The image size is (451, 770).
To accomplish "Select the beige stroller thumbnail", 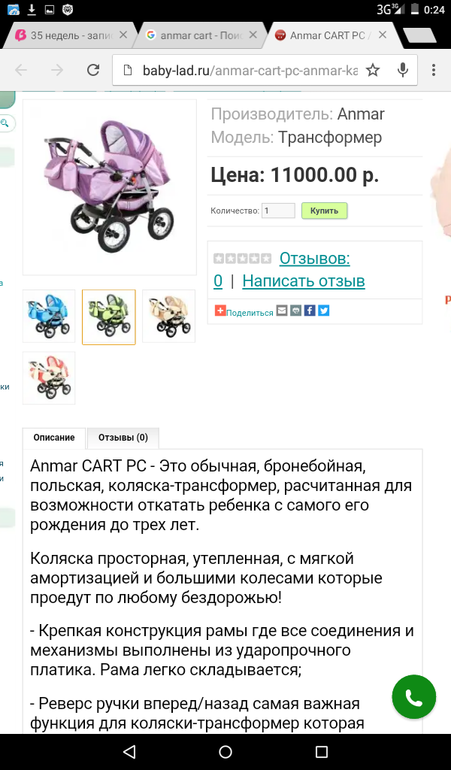I will coord(169,316).
